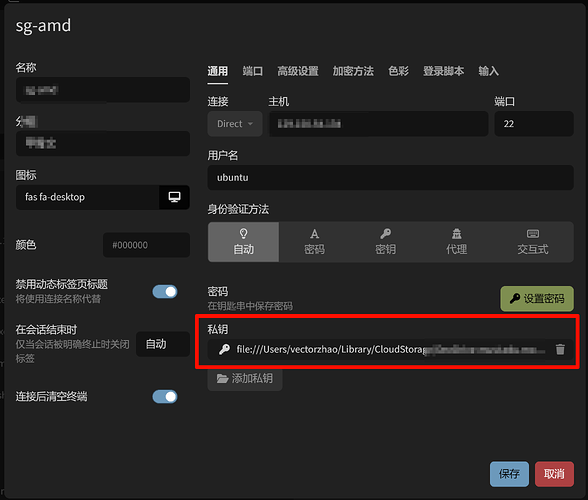Toggle 禁用动态标签页标题 switch
Image resolution: width=588 pixels, height=500 pixels.
point(165,291)
